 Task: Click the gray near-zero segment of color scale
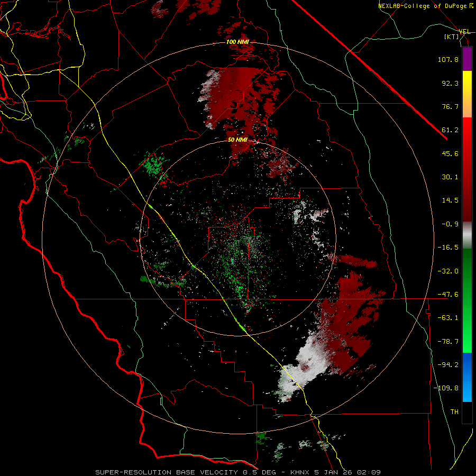point(467,235)
